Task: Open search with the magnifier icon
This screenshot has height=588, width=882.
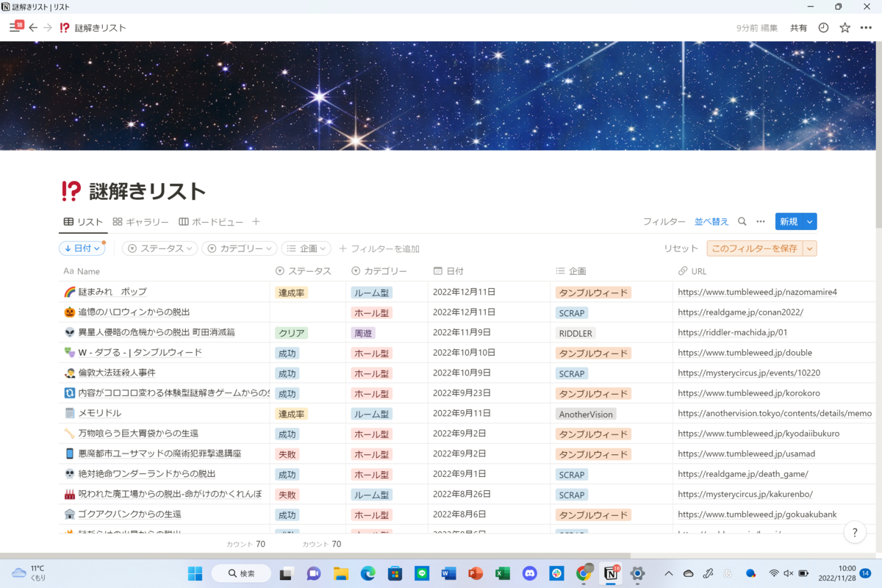Action: click(742, 221)
